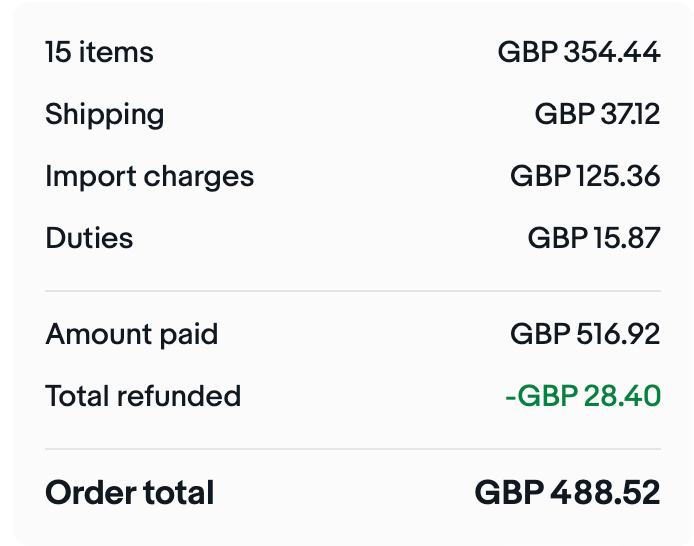The height and width of the screenshot is (546, 694).
Task: Click the '15 items' label
Action: [x=99, y=52]
